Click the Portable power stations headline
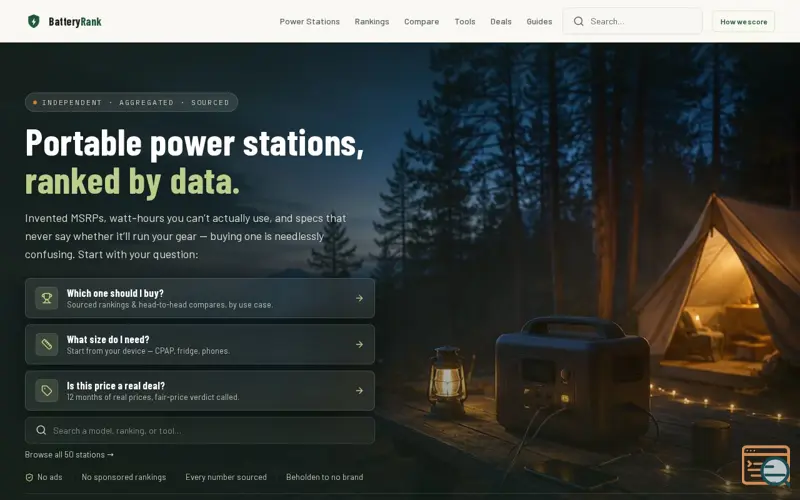 [x=194, y=143]
